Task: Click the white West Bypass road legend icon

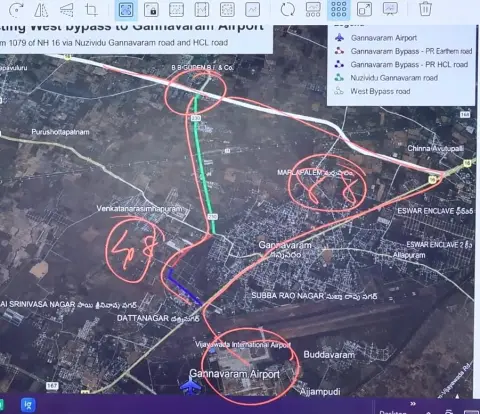Action: (x=339, y=91)
